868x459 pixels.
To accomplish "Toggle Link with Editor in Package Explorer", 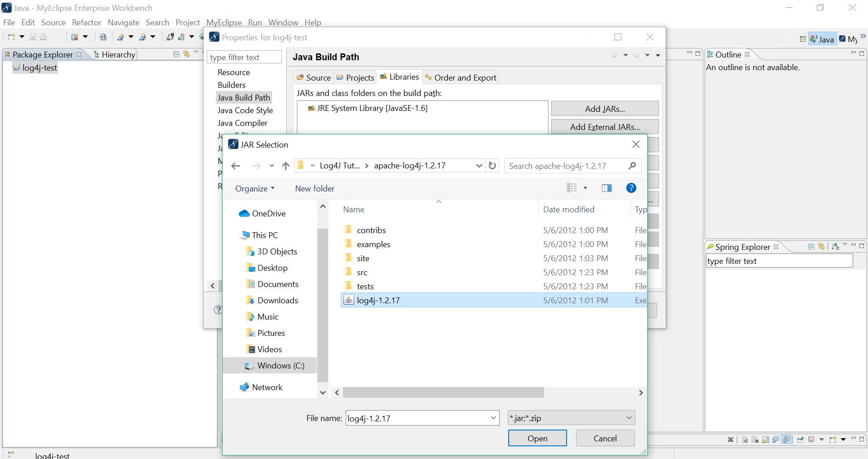I will [186, 54].
